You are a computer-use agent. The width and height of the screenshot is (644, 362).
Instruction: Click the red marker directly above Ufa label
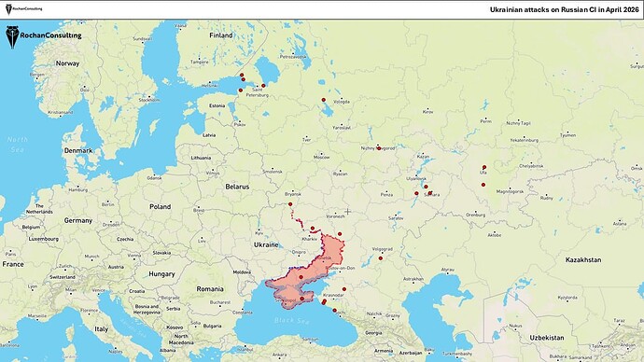(484, 167)
